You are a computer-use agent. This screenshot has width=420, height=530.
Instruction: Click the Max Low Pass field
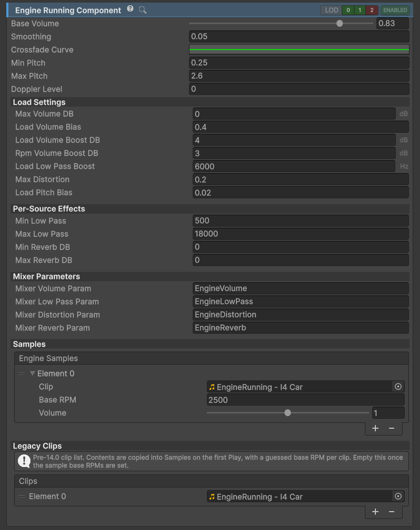point(301,234)
